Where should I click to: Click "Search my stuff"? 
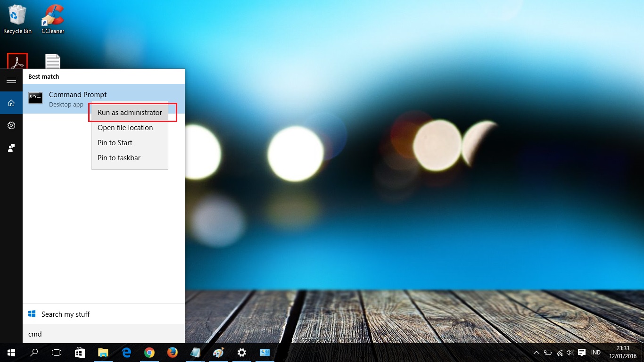point(66,314)
